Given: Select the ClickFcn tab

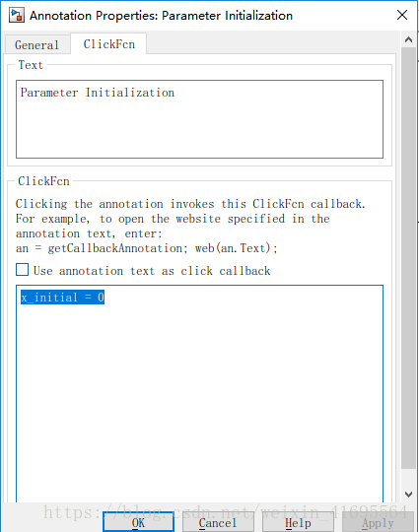Looking at the screenshot, I should tap(109, 44).
